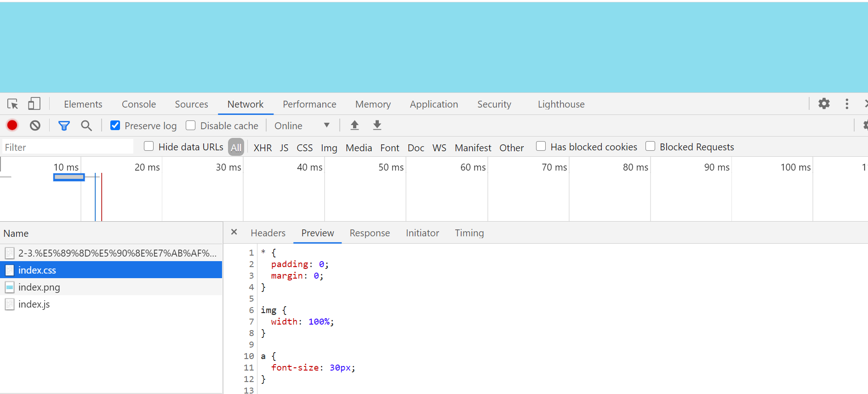The height and width of the screenshot is (394, 868).
Task: Check Has blocked cookies option
Action: pyautogui.click(x=541, y=146)
